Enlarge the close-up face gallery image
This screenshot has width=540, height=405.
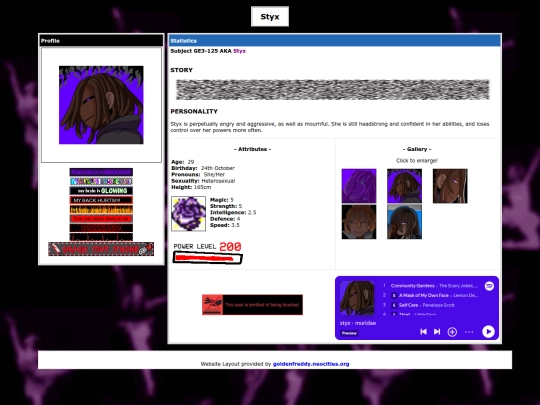tap(450, 186)
